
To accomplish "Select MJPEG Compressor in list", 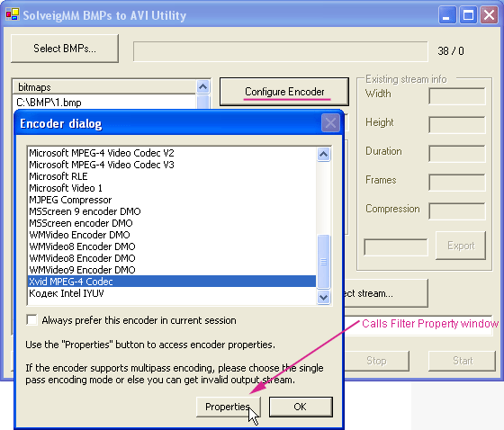I will pos(172,200).
